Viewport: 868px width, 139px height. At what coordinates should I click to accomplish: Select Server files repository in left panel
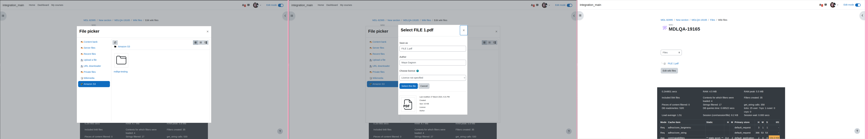(x=90, y=48)
